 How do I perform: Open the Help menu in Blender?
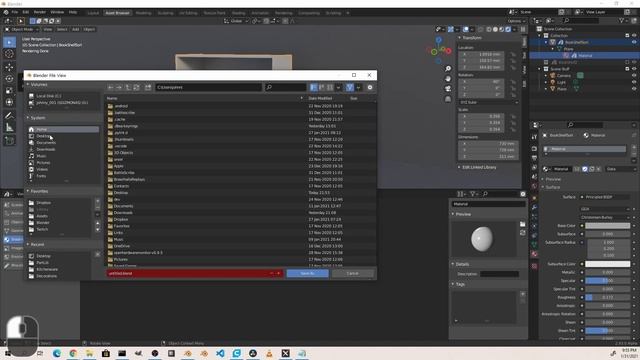(x=73, y=12)
